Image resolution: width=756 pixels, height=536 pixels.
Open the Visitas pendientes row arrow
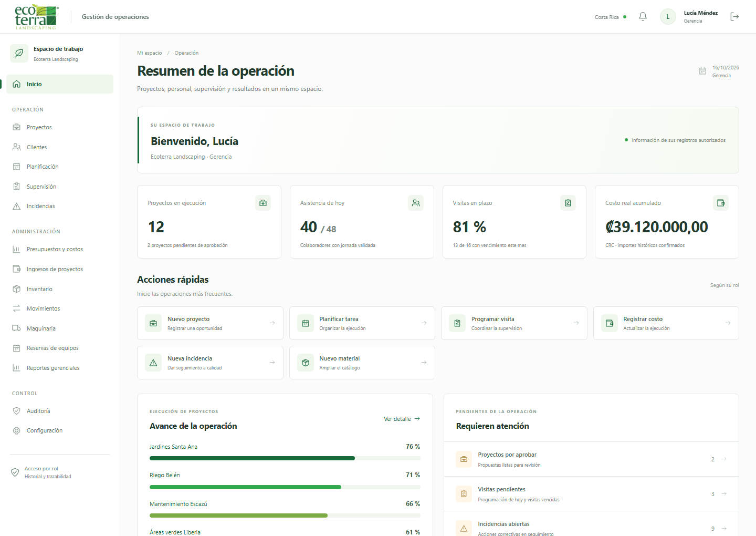coord(724,494)
